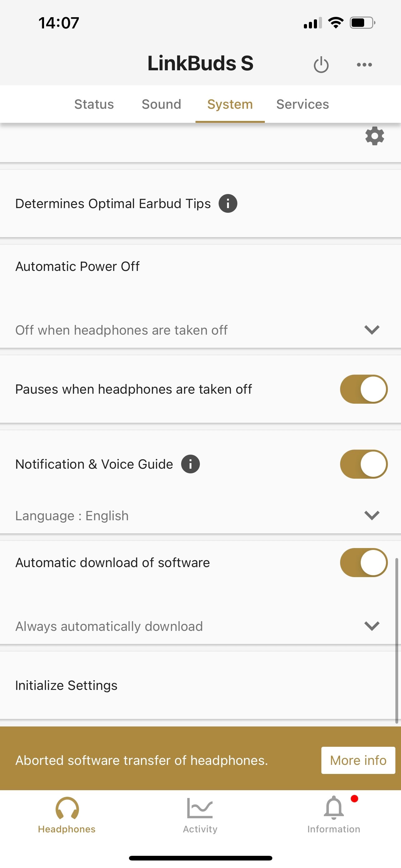Screen dimensions: 401x868
Task: Turn off Automatic download of software
Action: (364, 562)
